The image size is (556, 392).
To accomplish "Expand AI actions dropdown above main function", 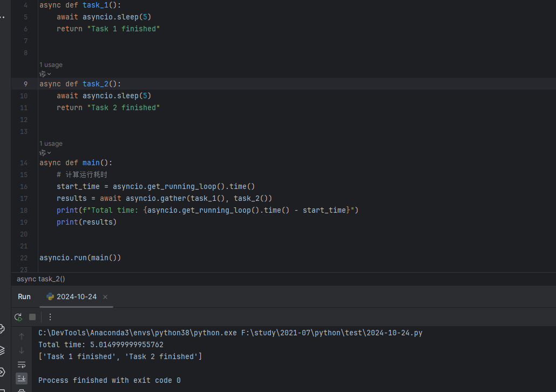I will click(x=45, y=153).
